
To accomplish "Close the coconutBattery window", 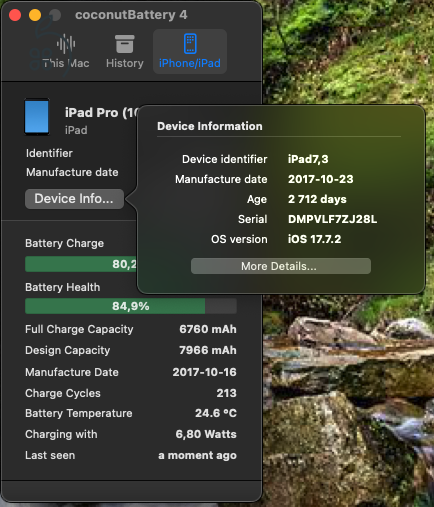I will click(x=15, y=15).
